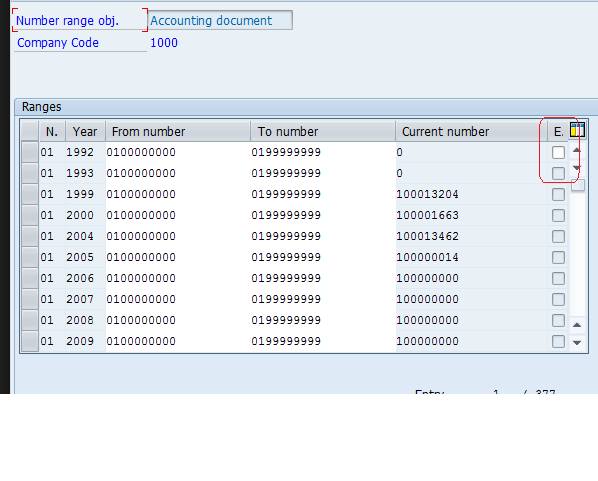The image size is (598, 481).
Task: Select the row for year 1993
Action: [30, 173]
